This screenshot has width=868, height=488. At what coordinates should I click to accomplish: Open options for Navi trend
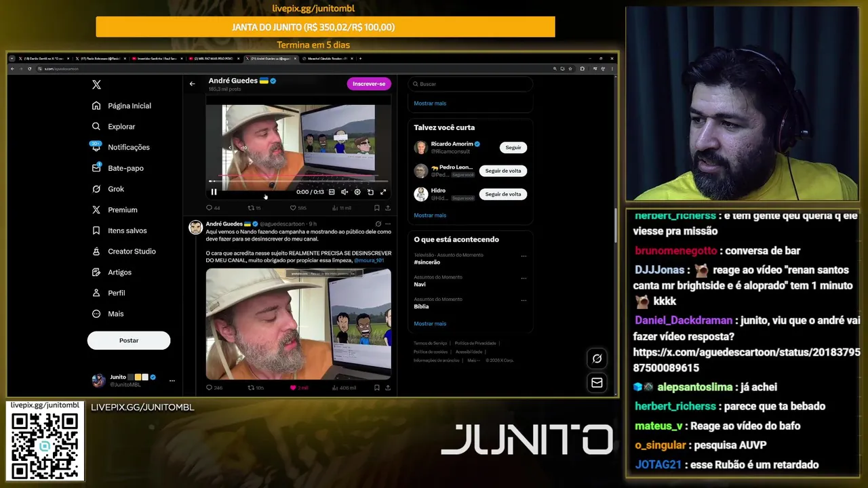524,278
